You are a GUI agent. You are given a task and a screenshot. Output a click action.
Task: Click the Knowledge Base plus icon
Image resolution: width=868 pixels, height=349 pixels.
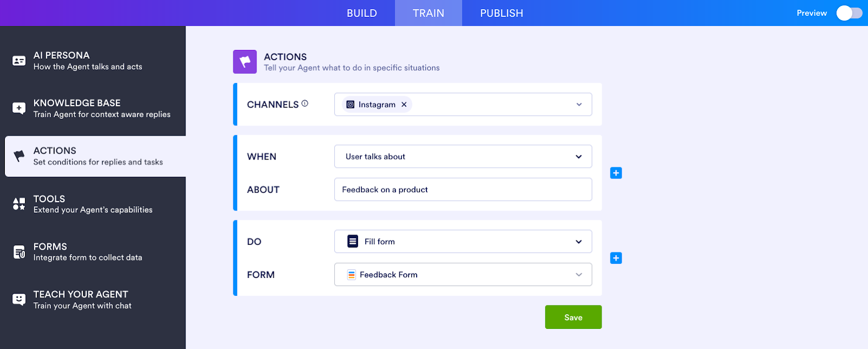(18, 108)
